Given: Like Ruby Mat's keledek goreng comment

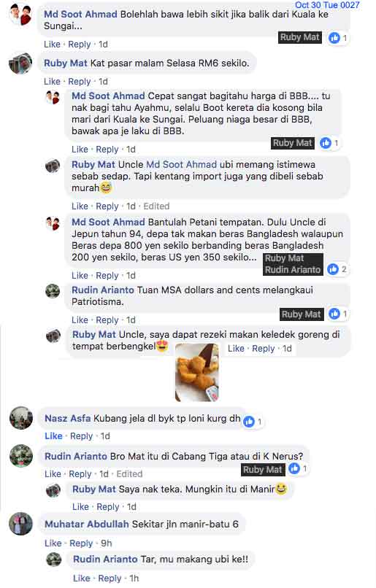Looking at the screenshot, I should tap(236, 349).
